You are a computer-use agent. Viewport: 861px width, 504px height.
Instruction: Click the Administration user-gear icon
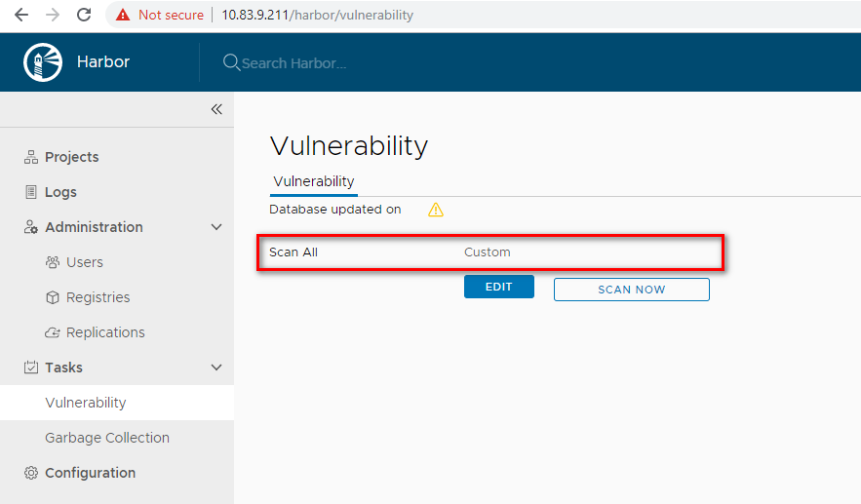pyautogui.click(x=31, y=227)
